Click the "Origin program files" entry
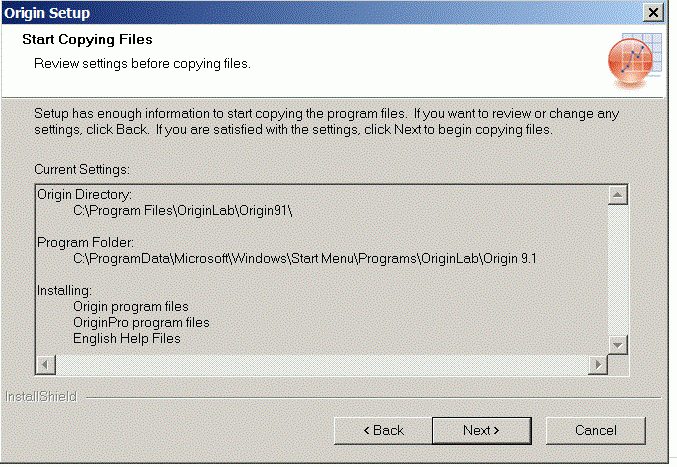Image resolution: width=677 pixels, height=467 pixels. click(130, 306)
